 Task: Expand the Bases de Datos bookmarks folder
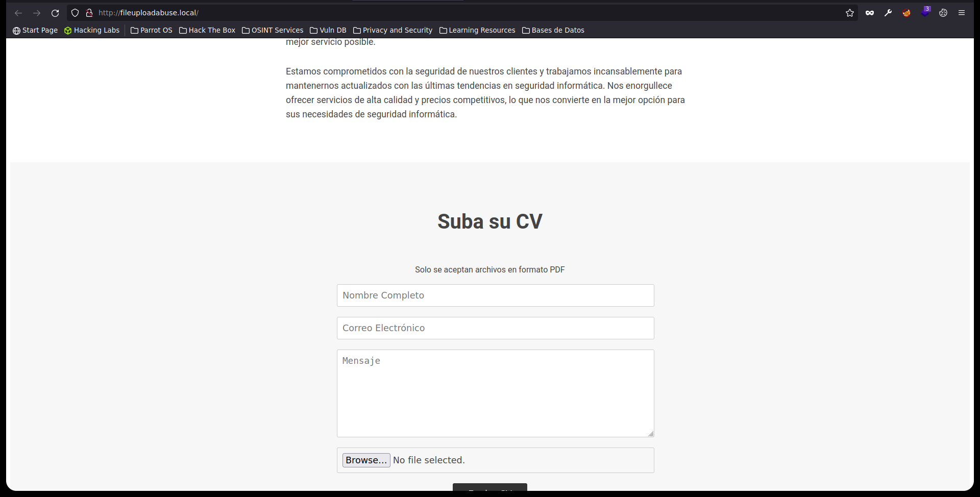[553, 30]
